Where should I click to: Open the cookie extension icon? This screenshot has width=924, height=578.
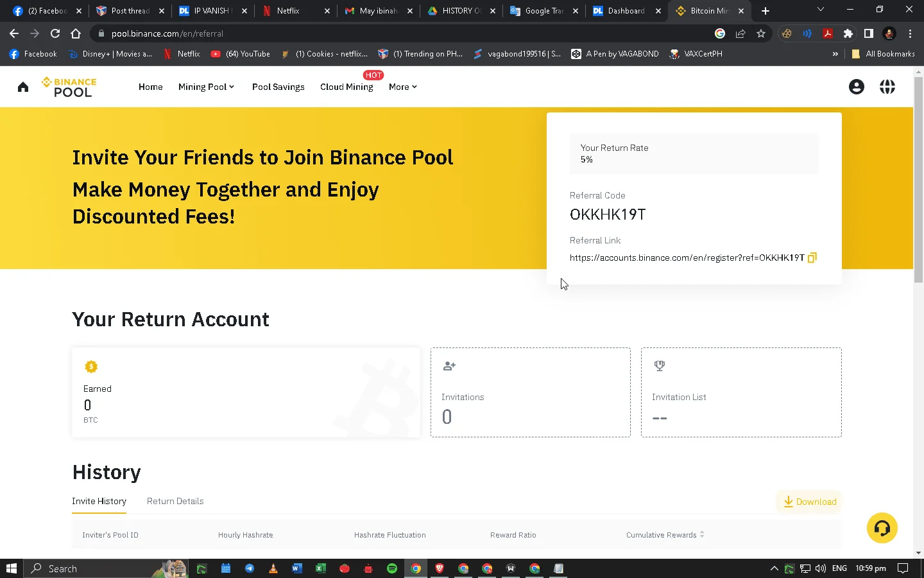tap(787, 33)
